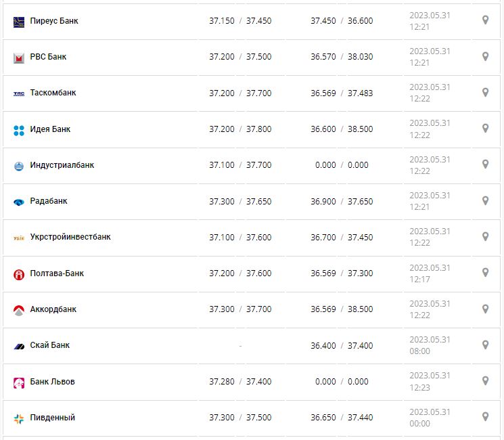Show Укрстройинвестбанк location via pin icon
504x440 pixels.
point(485,236)
